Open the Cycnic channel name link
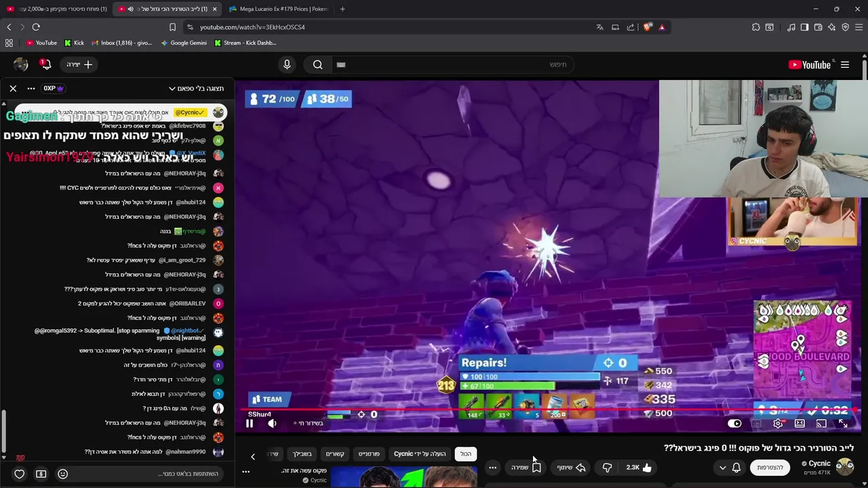The width and height of the screenshot is (868, 488). 819,464
